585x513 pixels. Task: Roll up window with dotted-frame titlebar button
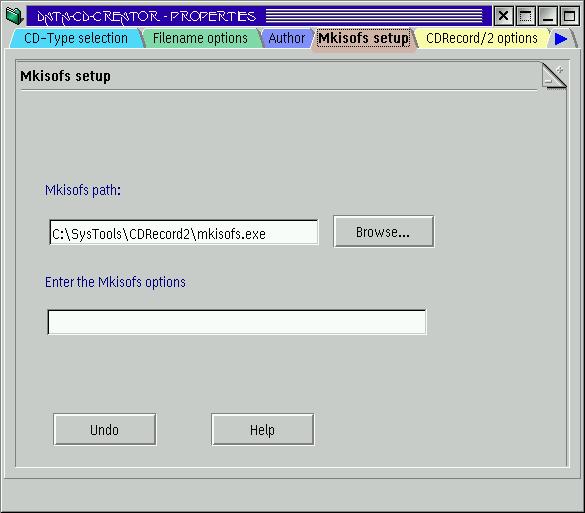(526, 16)
